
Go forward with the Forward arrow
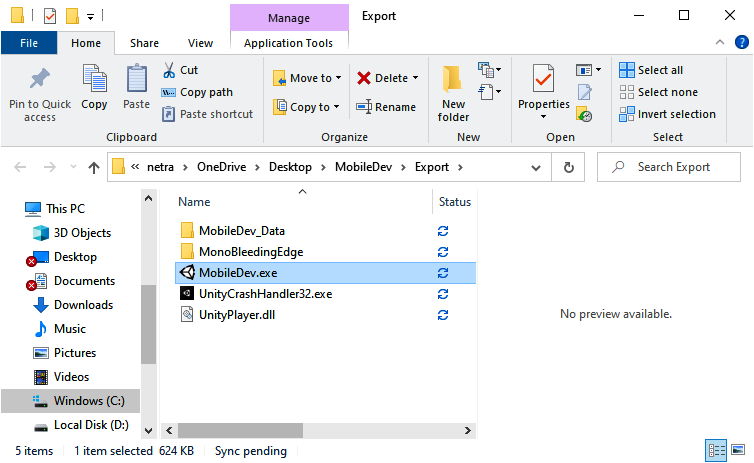pos(50,167)
